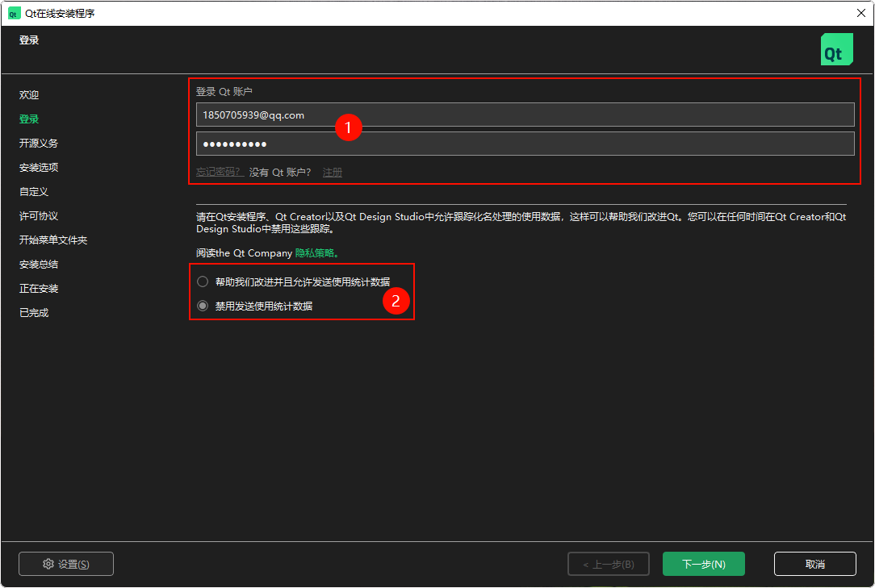This screenshot has width=875, height=588.
Task: Select 安装选项 in the sidebar
Action: click(x=39, y=167)
